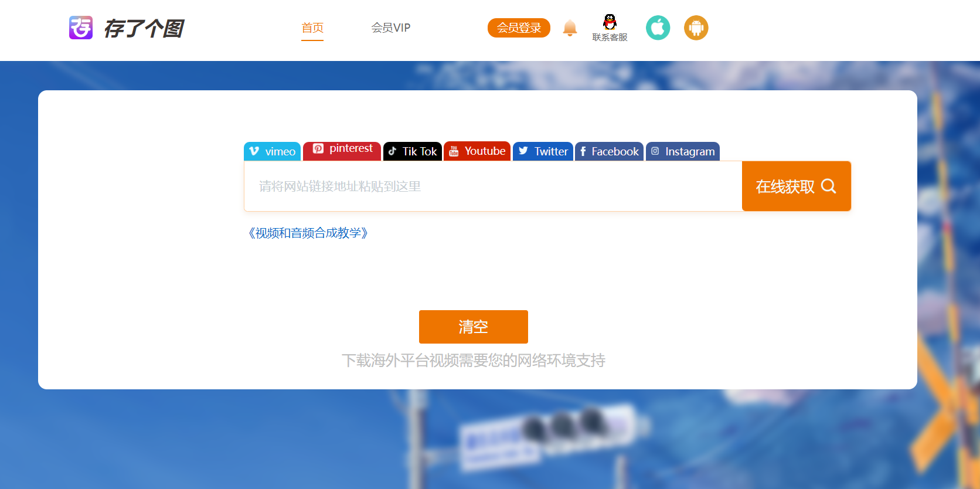The height and width of the screenshot is (489, 980).
Task: Select the Facebook platform tab
Action: click(x=609, y=151)
